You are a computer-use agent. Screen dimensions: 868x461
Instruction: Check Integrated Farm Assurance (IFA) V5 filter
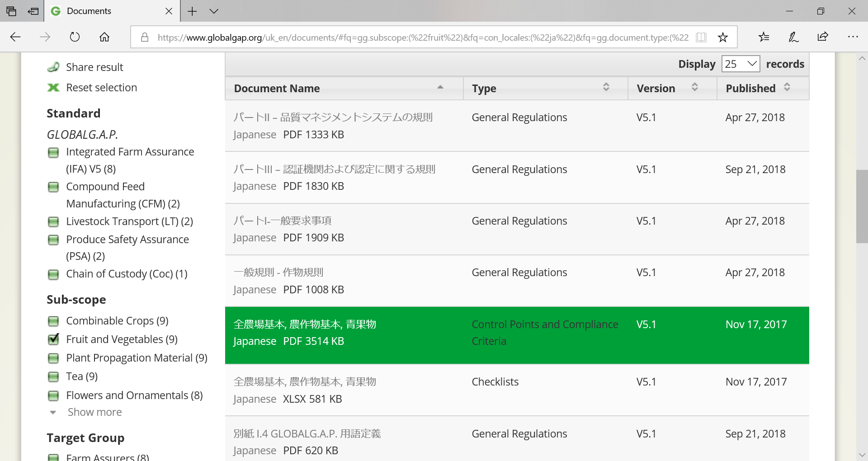53,153
